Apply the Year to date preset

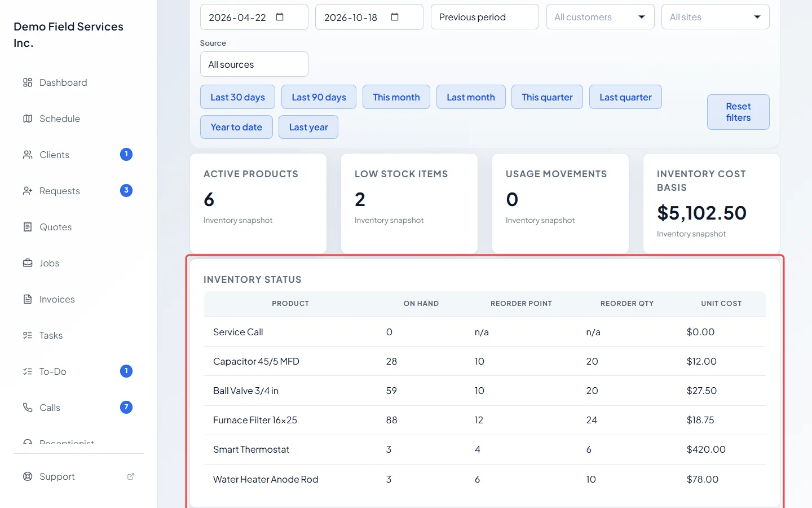(x=236, y=127)
